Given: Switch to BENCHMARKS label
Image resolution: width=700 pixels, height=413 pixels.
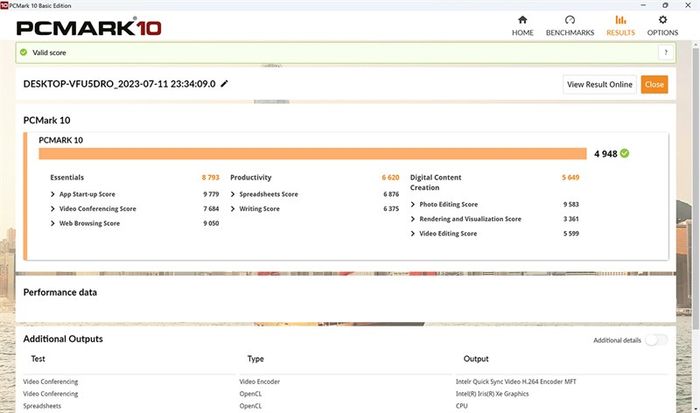Looking at the screenshot, I should click(570, 33).
